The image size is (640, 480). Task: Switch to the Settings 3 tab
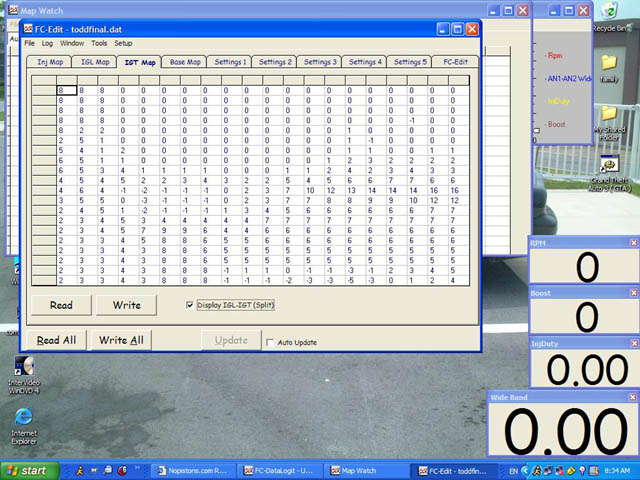(320, 62)
